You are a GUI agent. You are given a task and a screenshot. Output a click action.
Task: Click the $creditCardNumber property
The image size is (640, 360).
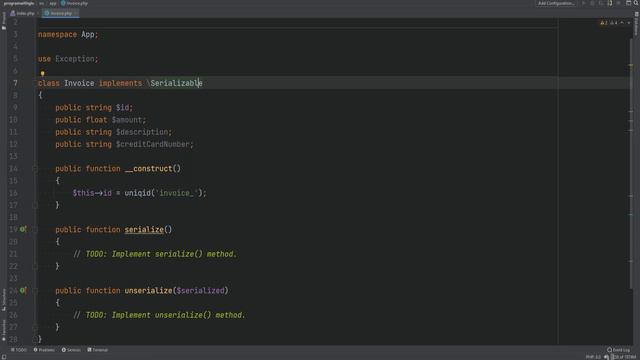(153, 144)
